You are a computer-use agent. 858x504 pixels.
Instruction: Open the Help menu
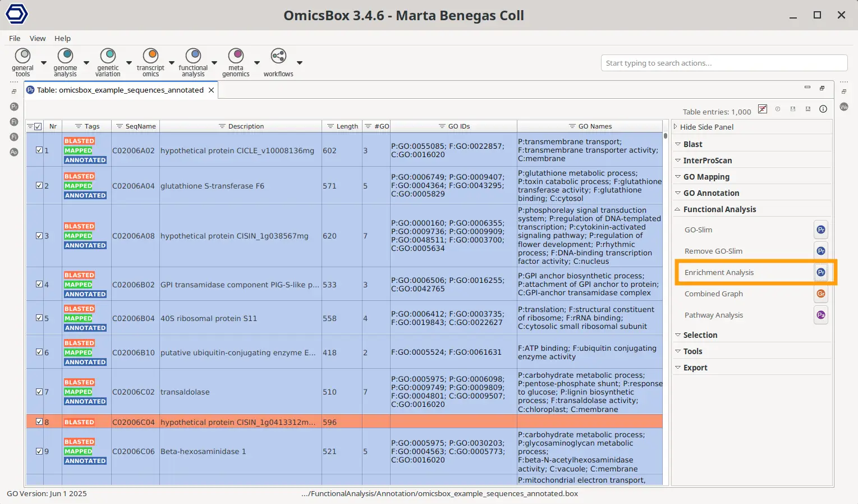click(x=62, y=38)
